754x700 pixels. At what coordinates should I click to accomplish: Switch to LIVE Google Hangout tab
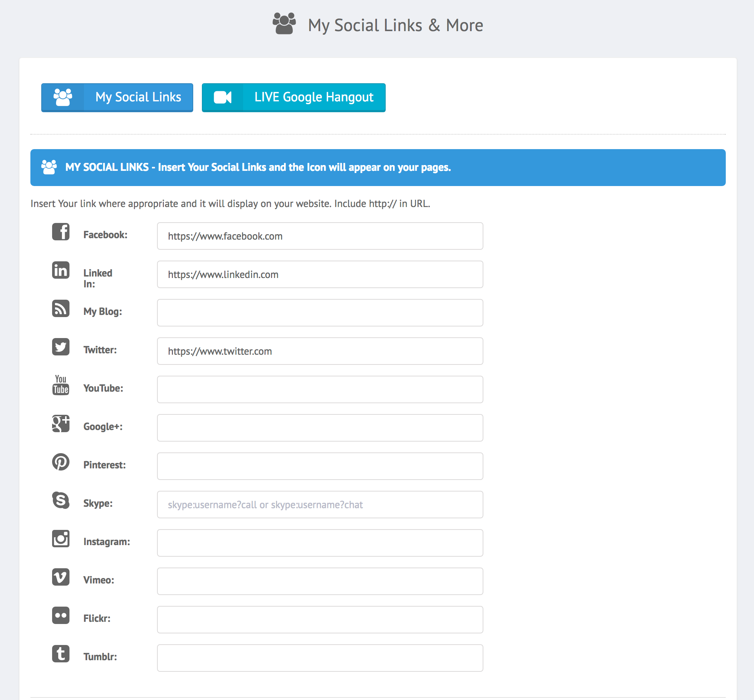pos(293,97)
